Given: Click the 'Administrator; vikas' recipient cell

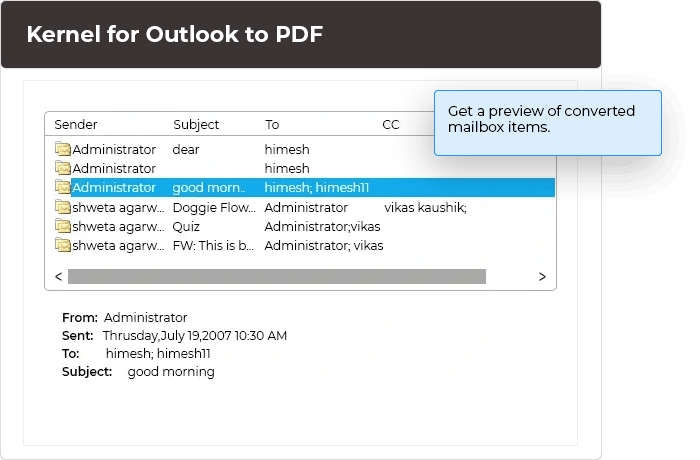Looking at the screenshot, I should pos(324,246).
